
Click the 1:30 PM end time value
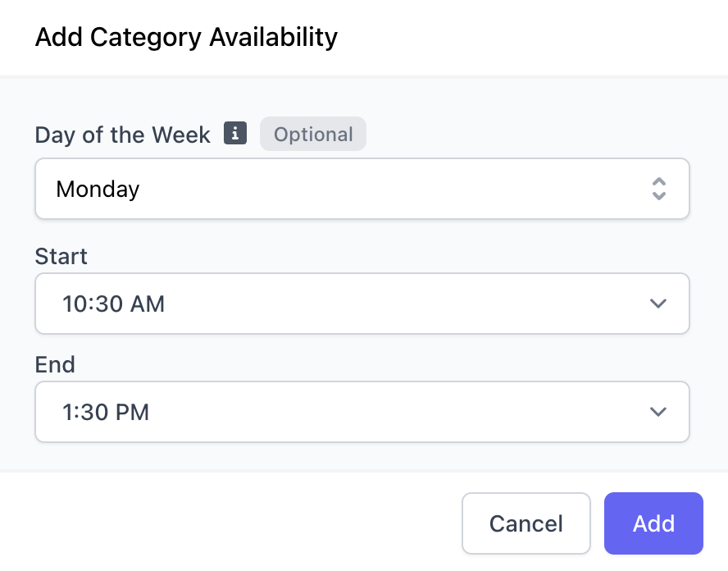[106, 412]
